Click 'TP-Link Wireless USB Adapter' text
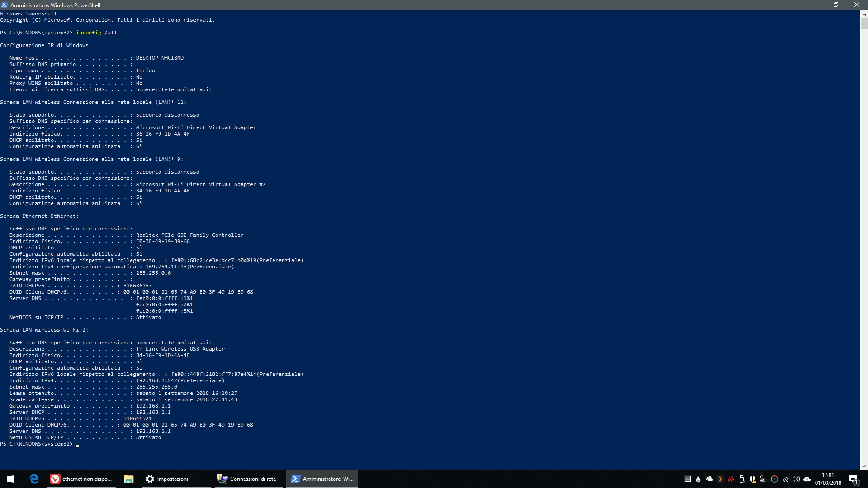Viewport: 868px width, 488px height. pyautogui.click(x=180, y=349)
